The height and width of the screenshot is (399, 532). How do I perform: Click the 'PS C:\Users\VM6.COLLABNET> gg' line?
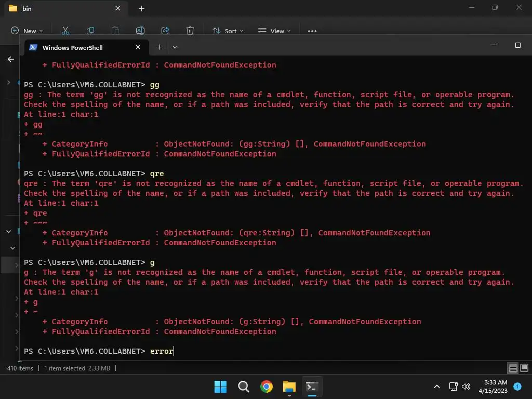pos(91,85)
